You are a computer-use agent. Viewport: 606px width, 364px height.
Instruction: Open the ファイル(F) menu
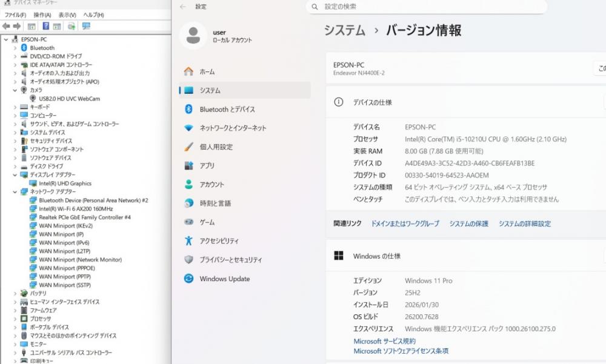(15, 15)
